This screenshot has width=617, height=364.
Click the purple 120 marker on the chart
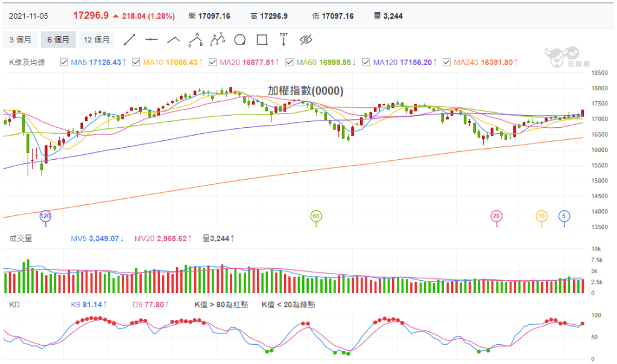45,216
